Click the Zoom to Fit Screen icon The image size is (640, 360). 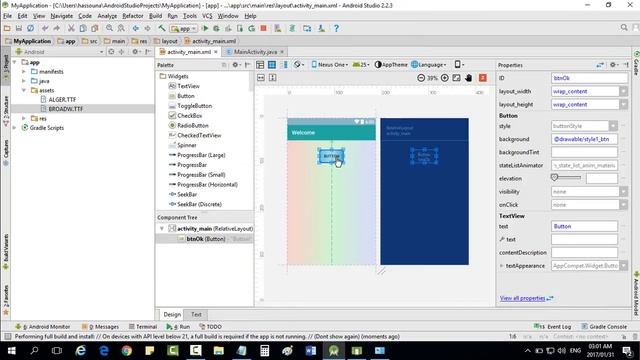(x=456, y=78)
